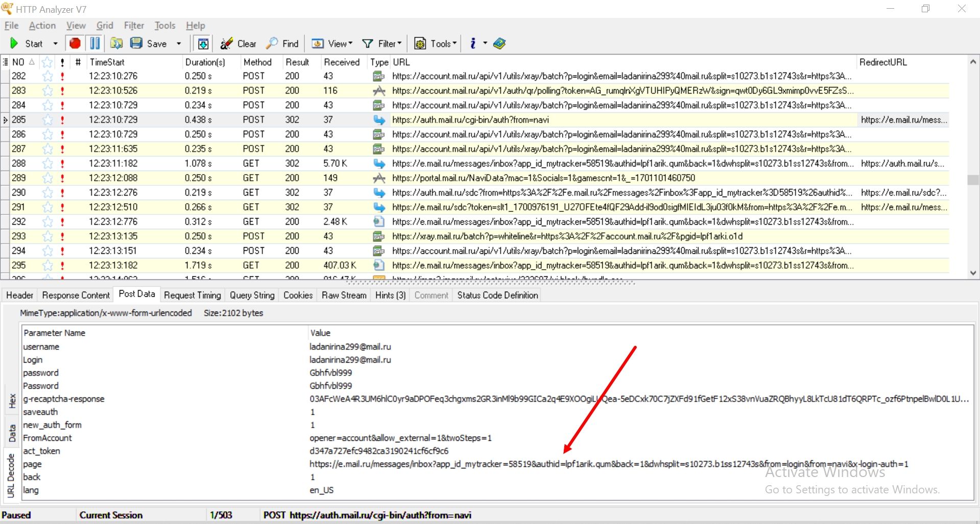This screenshot has height=524, width=980.
Task: Click the Find magnifier toolbar button
Action: pyautogui.click(x=283, y=44)
